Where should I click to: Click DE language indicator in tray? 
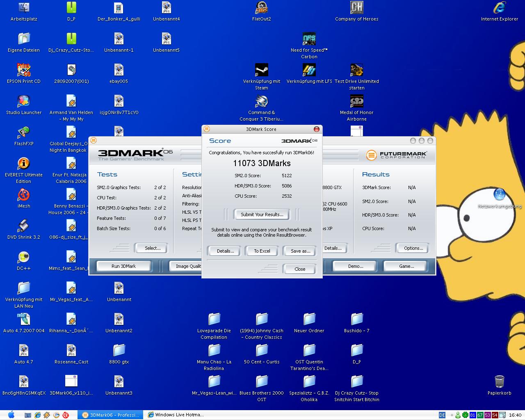tap(442, 415)
